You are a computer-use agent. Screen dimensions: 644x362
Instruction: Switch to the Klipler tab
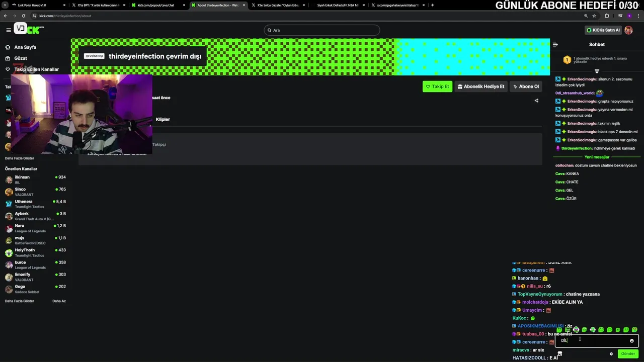coord(163,119)
